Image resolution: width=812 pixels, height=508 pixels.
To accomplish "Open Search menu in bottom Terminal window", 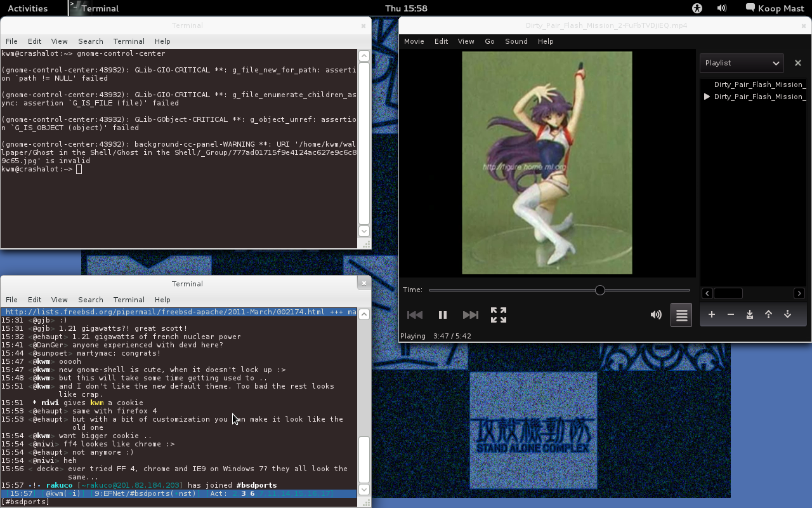I will point(91,300).
